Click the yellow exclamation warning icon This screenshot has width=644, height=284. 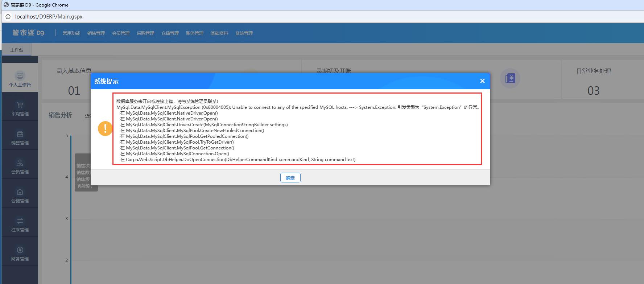(x=105, y=128)
